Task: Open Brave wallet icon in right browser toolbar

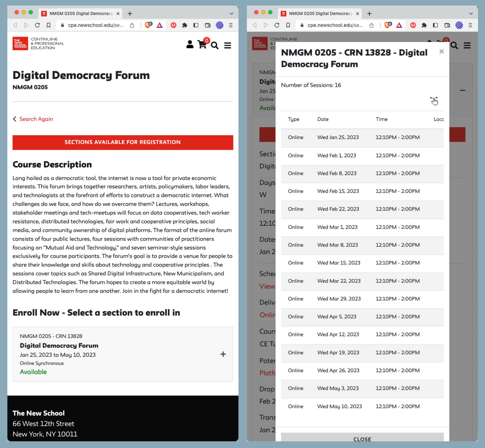Action: [x=447, y=25]
